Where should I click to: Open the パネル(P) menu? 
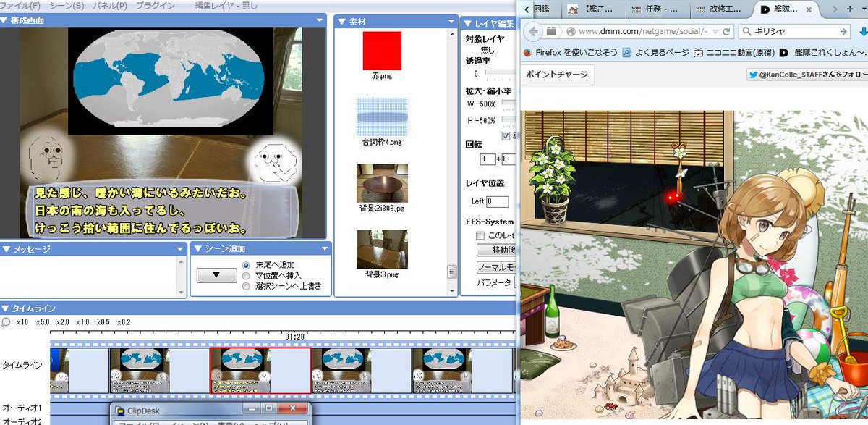pyautogui.click(x=109, y=5)
